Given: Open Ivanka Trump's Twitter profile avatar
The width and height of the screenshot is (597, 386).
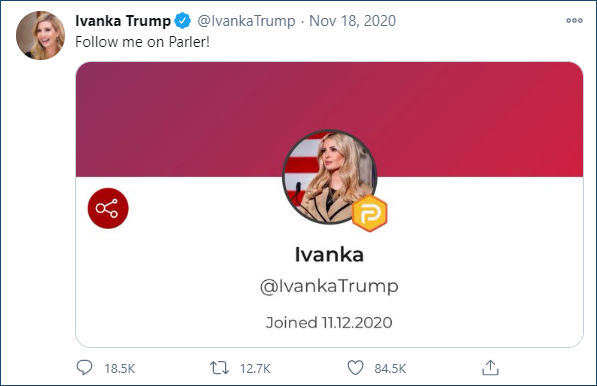Looking at the screenshot, I should point(40,35).
